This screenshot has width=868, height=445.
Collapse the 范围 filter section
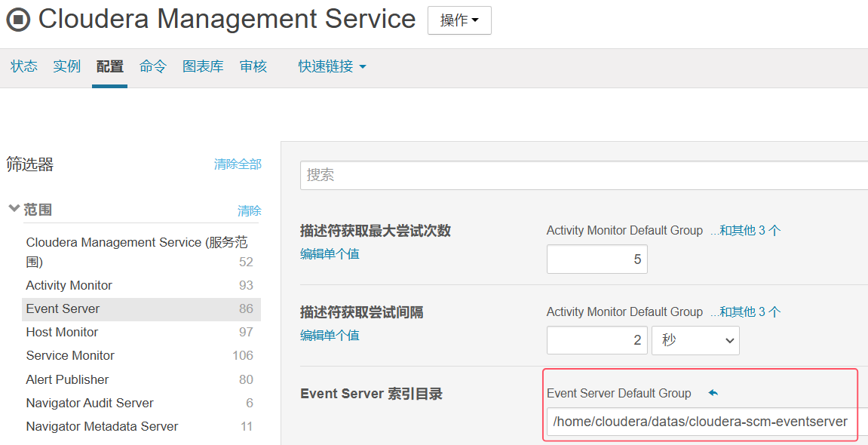pyautogui.click(x=14, y=209)
